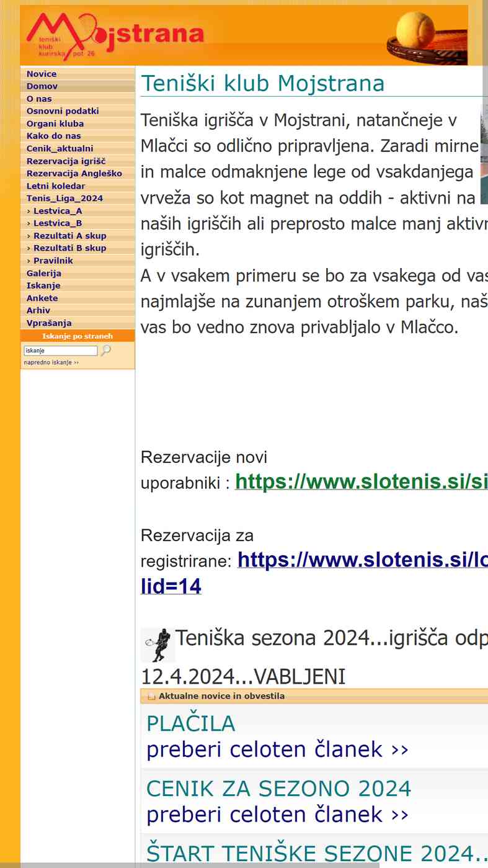488x868 pixels.
Task: Open the PLAČILA article title
Action: (191, 723)
